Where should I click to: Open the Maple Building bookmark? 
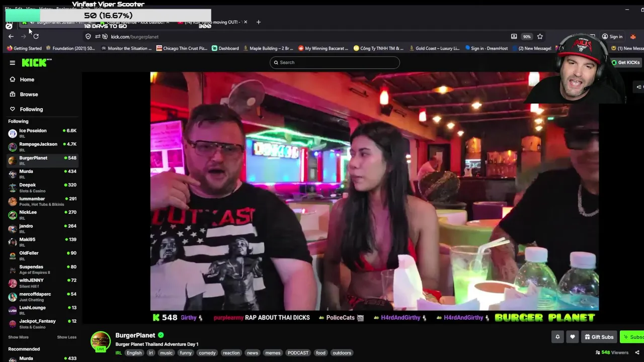[268, 48]
